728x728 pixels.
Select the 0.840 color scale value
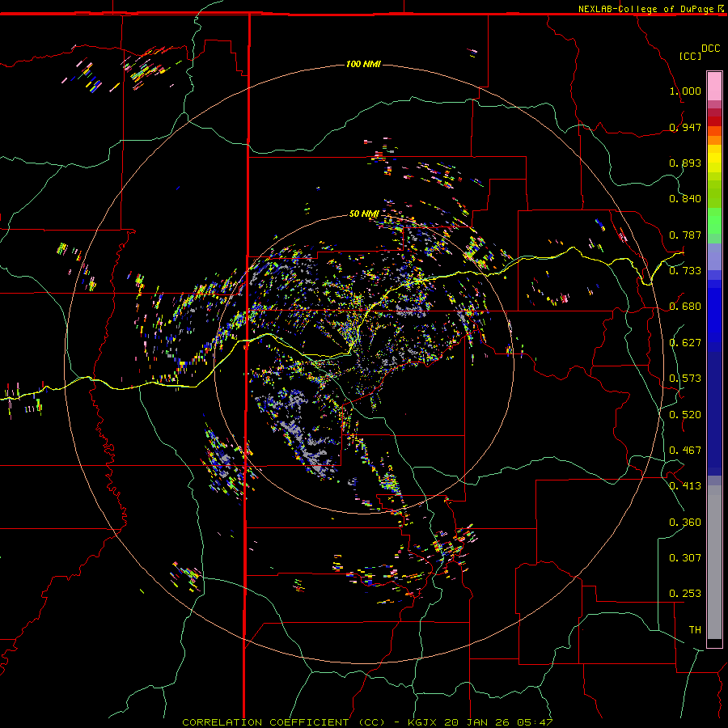click(685, 199)
